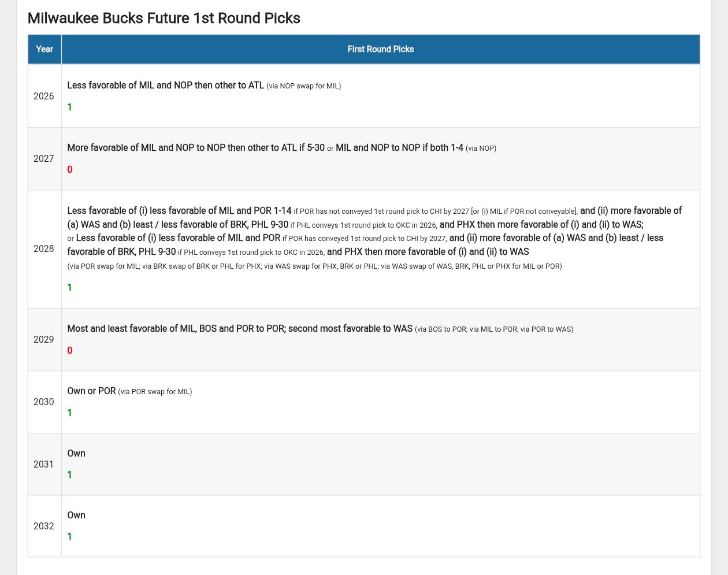Select the 2028 year cell
728x575 pixels.
[x=44, y=248]
